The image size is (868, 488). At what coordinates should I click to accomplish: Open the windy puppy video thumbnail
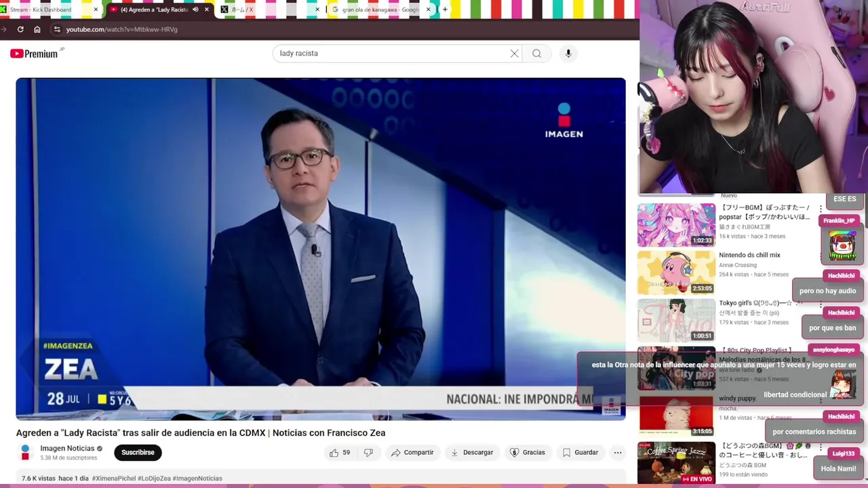click(676, 416)
